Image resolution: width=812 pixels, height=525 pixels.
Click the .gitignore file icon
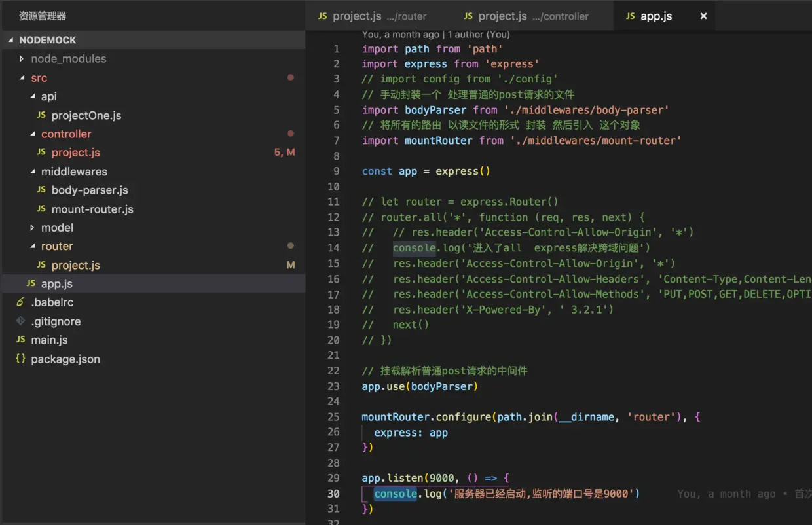(x=20, y=321)
